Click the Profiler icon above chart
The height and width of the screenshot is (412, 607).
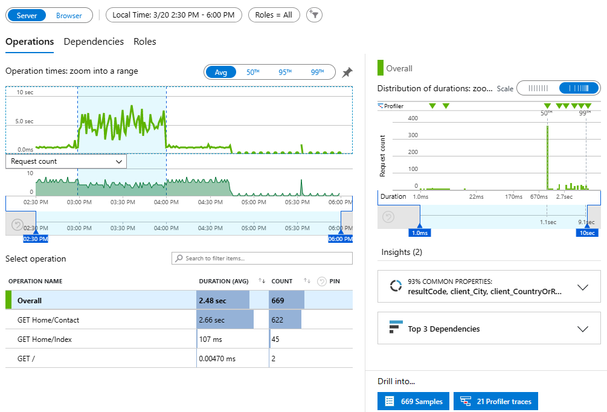click(x=380, y=106)
